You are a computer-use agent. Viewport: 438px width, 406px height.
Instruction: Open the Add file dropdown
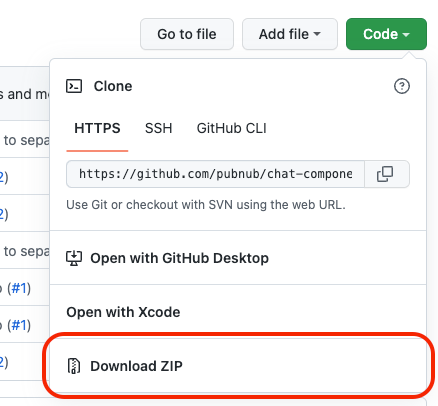(x=290, y=34)
